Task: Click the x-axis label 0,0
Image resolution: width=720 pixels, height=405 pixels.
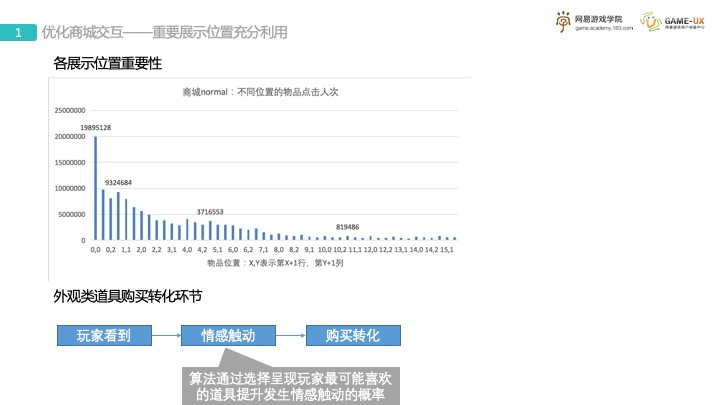Action: tap(96, 250)
